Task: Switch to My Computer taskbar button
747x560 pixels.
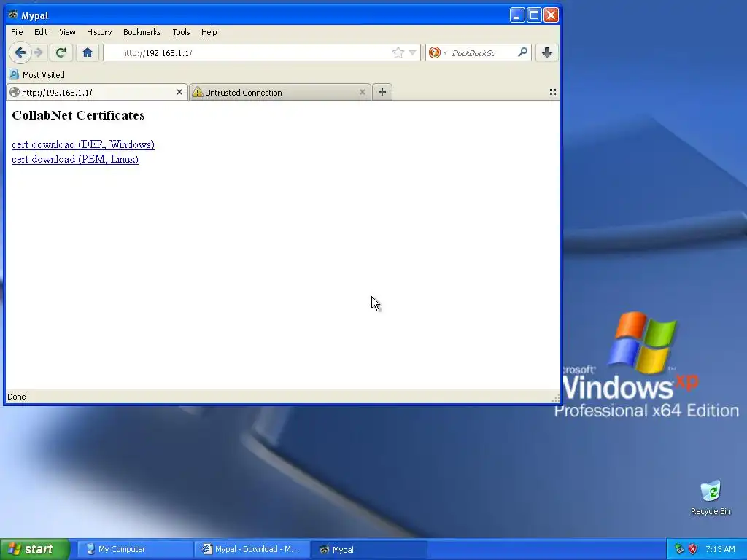Action: point(134,549)
